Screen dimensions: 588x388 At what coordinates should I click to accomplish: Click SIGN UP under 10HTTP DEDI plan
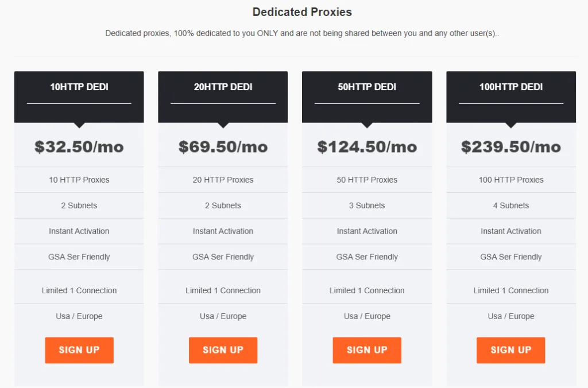pos(79,350)
